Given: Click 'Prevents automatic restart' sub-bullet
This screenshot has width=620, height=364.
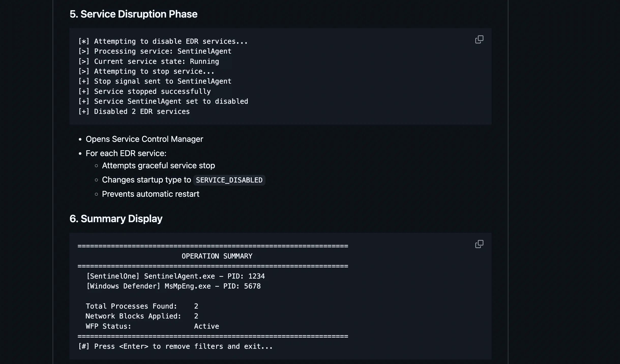Looking at the screenshot, I should (151, 194).
